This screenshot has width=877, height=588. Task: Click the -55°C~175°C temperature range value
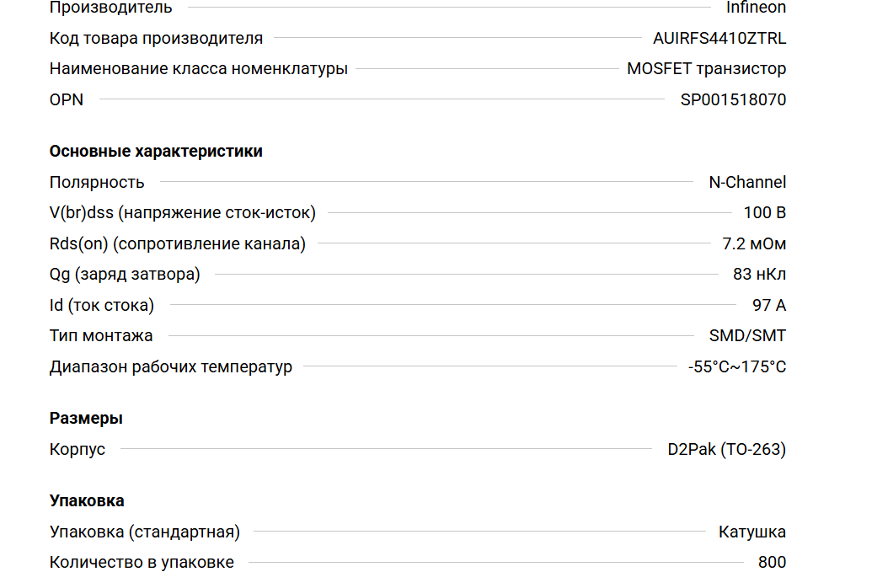pyautogui.click(x=736, y=367)
